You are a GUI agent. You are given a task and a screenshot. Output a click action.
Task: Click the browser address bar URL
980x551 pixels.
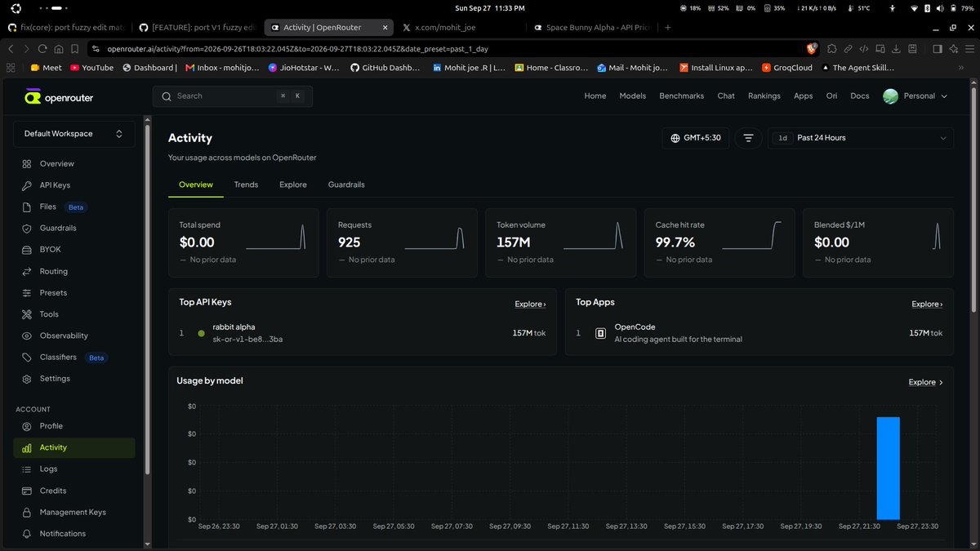pyautogui.click(x=297, y=49)
